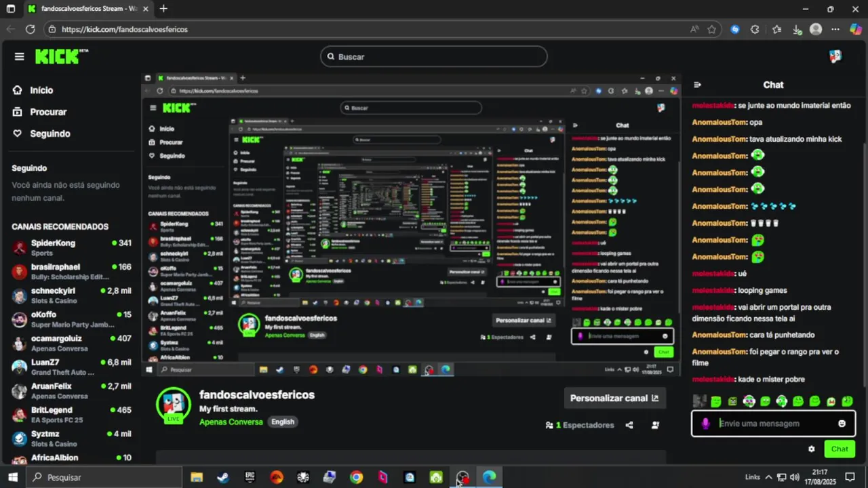This screenshot has height=488, width=868.
Task: Open LuanZ7 recommended channel
Action: (71, 367)
